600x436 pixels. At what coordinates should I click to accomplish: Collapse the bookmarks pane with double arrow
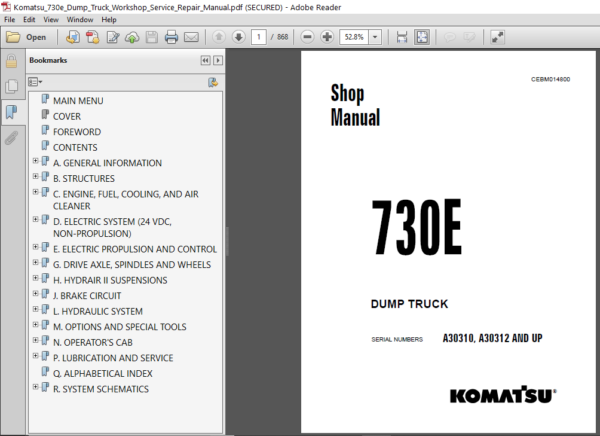point(205,60)
